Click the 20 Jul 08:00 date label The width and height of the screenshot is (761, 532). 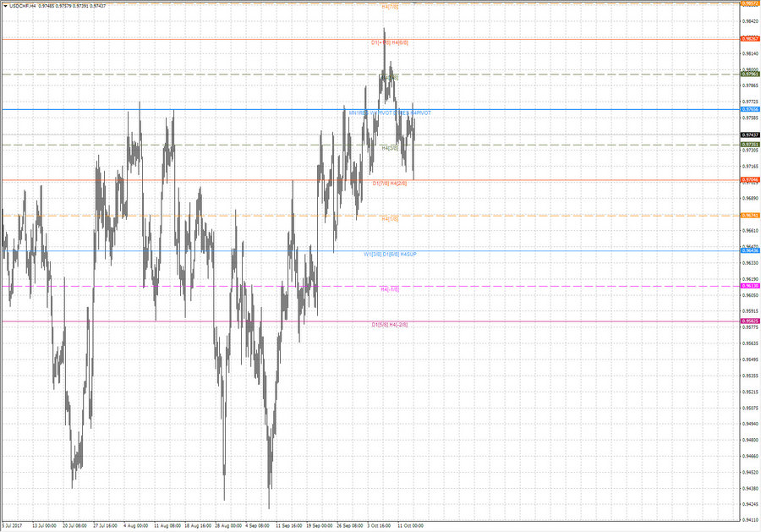(74, 526)
